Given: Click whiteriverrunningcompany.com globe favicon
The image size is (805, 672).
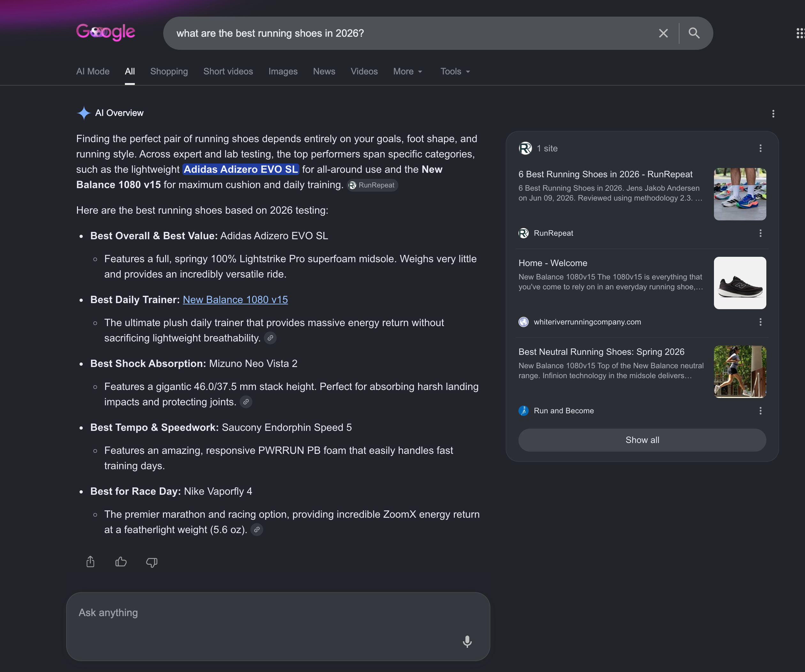Looking at the screenshot, I should click(x=524, y=322).
